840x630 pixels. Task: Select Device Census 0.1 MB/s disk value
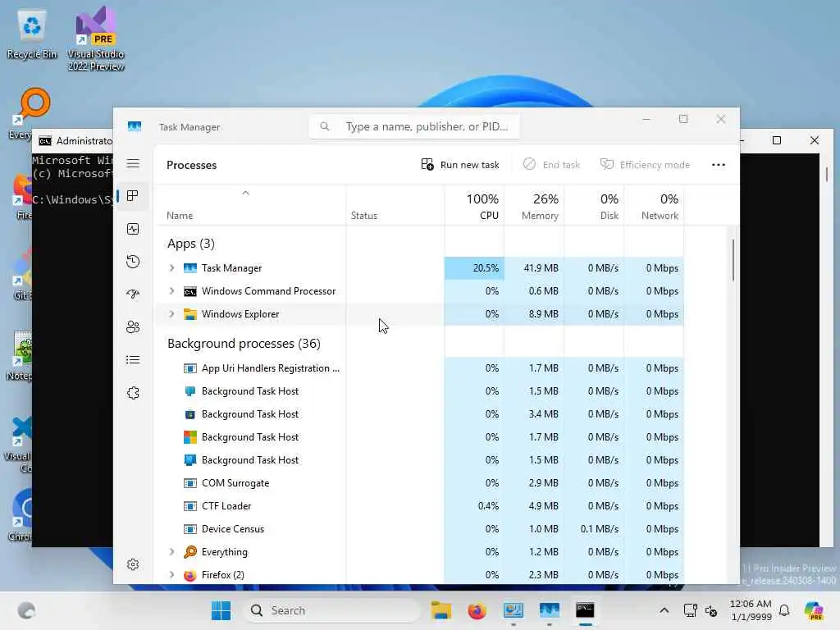click(x=599, y=529)
